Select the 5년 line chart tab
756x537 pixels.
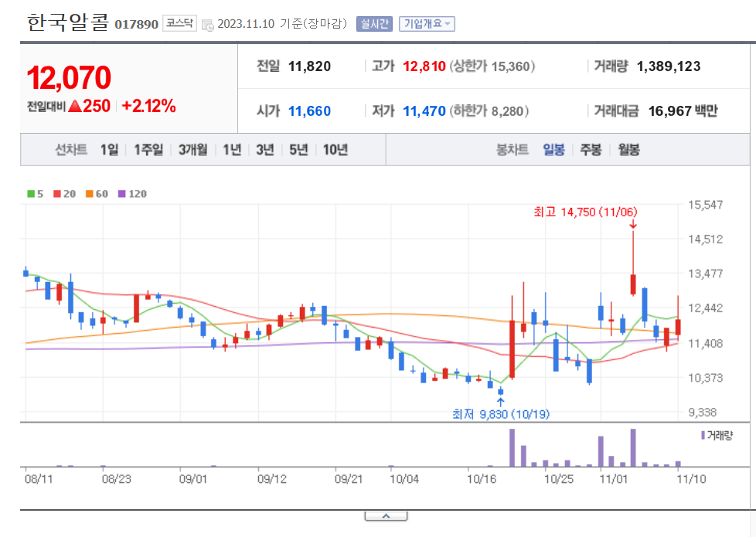coord(298,150)
